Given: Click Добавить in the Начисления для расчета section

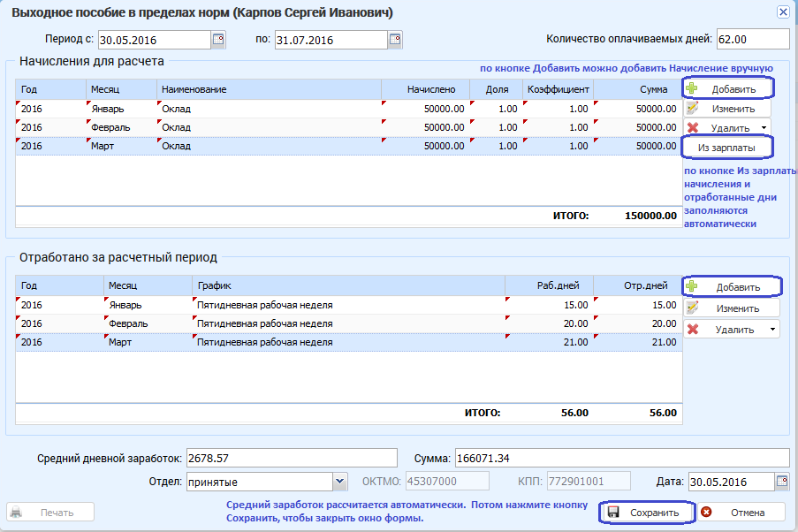Looking at the screenshot, I should [727, 88].
